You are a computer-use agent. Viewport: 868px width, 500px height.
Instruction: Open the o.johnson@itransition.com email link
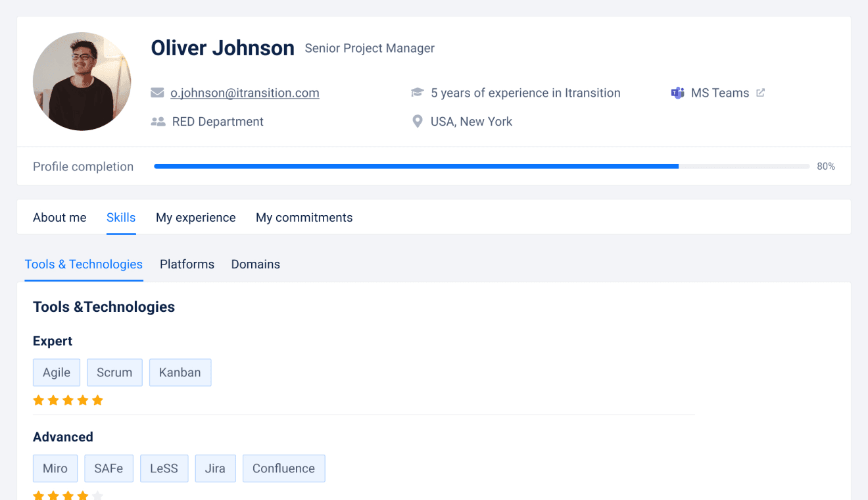coord(245,93)
